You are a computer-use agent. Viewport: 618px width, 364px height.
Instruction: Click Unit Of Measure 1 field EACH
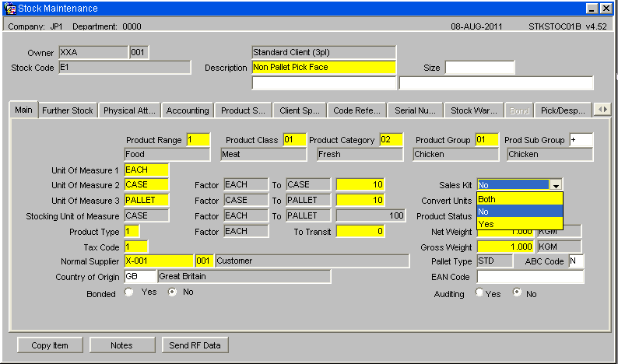[146, 170]
